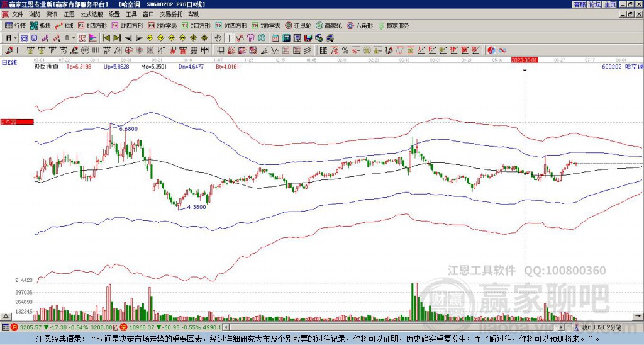
Task: Open the P数字表 number table
Action: [162, 25]
